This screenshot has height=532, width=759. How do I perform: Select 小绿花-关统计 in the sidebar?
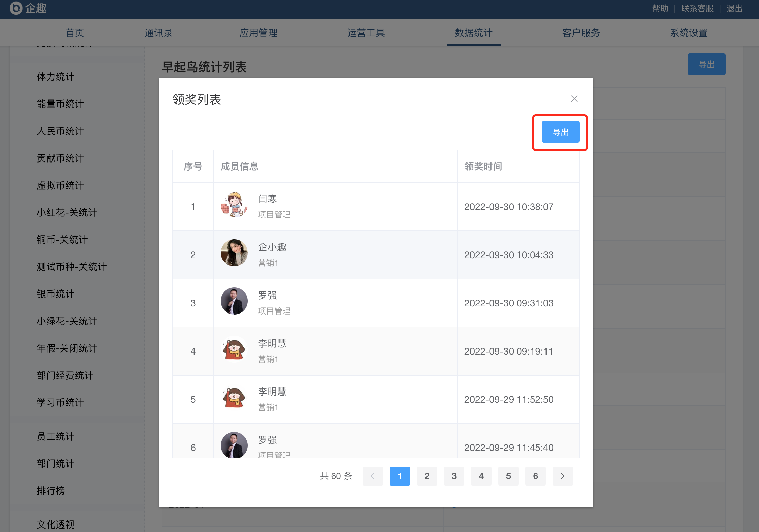(x=67, y=321)
